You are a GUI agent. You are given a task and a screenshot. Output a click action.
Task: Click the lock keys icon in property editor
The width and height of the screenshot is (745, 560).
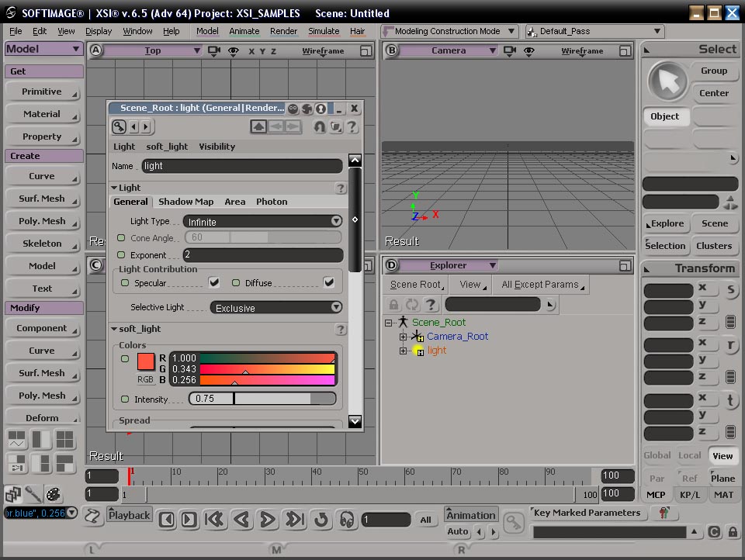click(119, 126)
